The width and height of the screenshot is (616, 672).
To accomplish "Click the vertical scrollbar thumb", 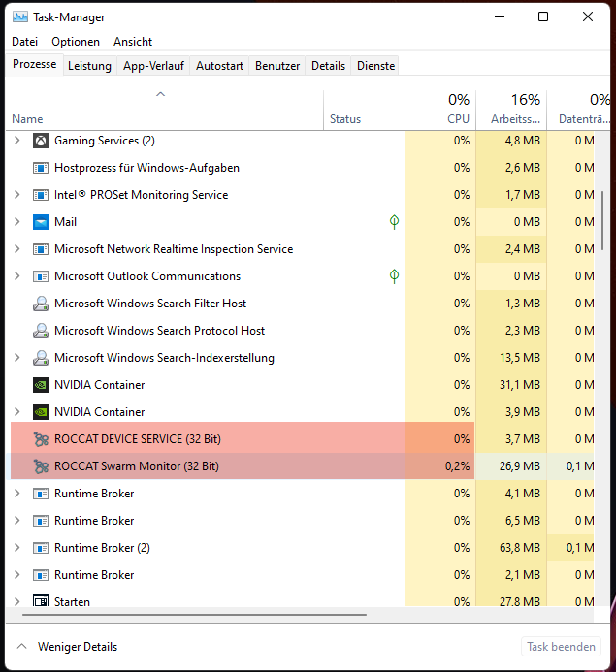I will pos(602,221).
